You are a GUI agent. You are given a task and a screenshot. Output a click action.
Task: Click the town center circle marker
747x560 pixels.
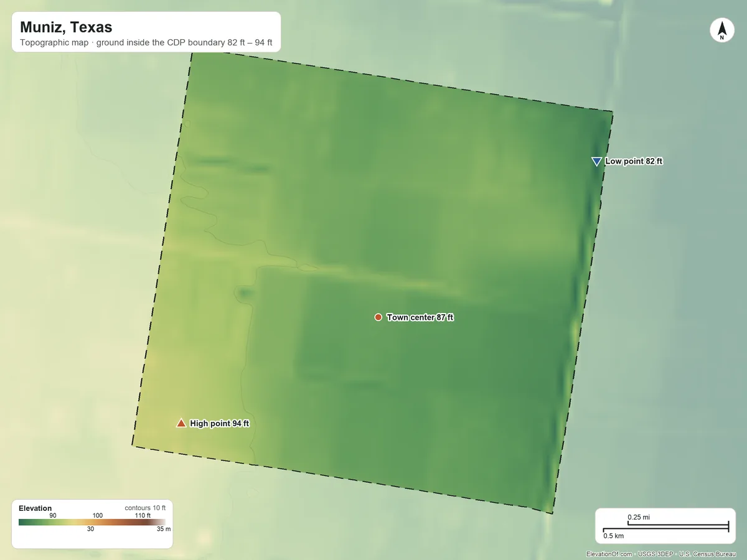tap(378, 317)
